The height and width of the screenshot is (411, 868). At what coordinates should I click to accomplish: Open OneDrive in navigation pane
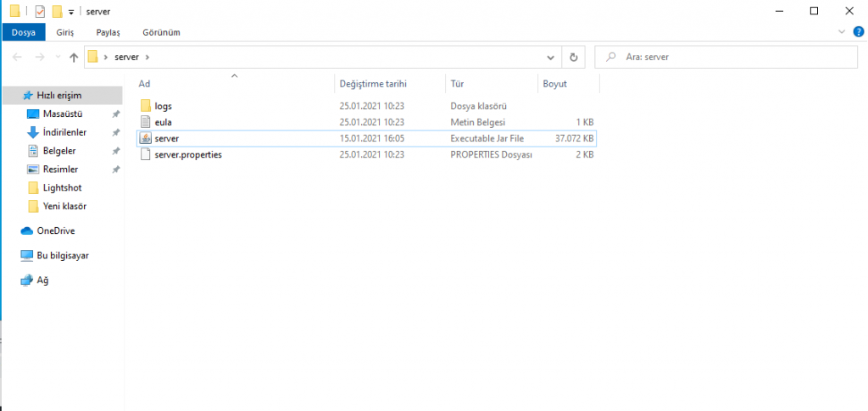[56, 230]
